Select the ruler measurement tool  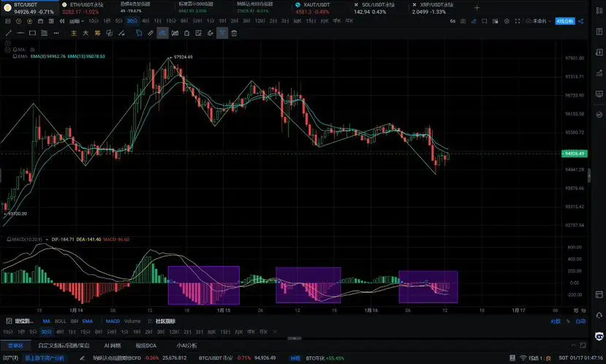pyautogui.click(x=151, y=33)
